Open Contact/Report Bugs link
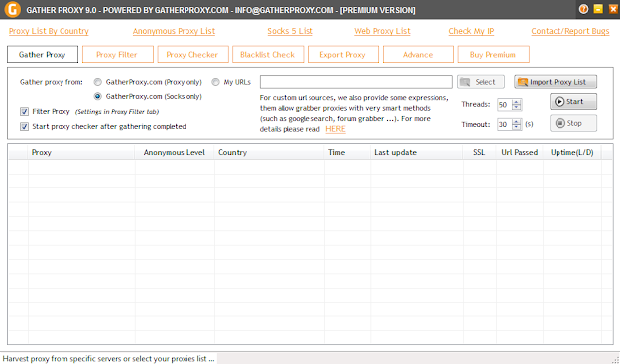This screenshot has width=620, height=364. [x=570, y=31]
